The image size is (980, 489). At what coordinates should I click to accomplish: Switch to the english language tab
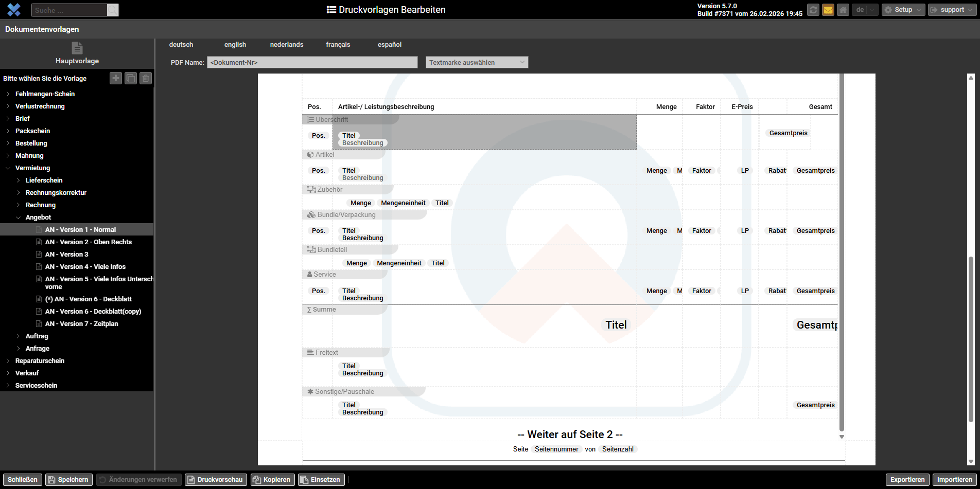tap(235, 45)
